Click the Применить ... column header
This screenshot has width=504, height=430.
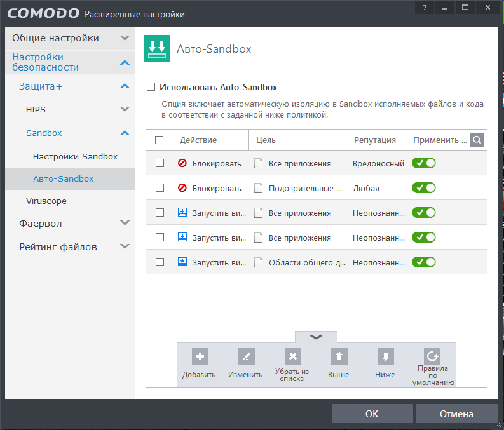(x=440, y=140)
